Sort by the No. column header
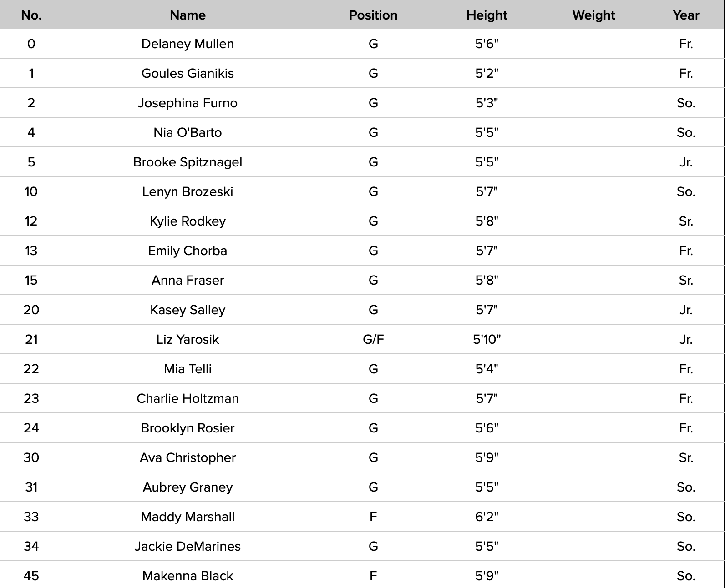 31,15
